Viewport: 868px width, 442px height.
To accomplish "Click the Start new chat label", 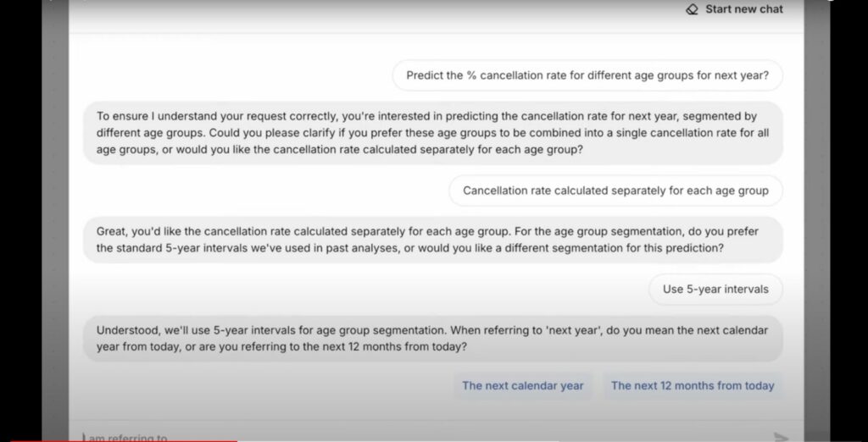I will click(x=744, y=9).
